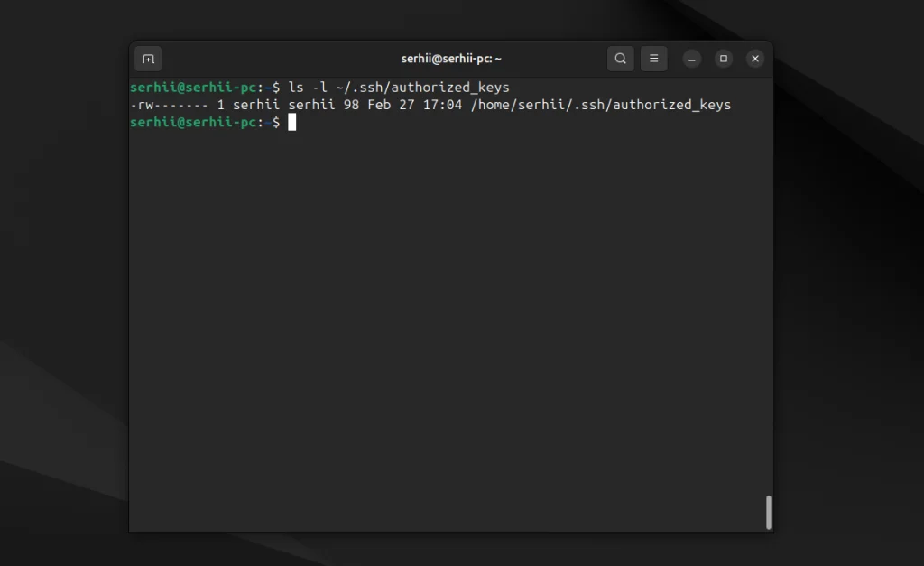924x566 pixels.
Task: Click the terminal vertical scrollbar handle
Action: (x=769, y=512)
